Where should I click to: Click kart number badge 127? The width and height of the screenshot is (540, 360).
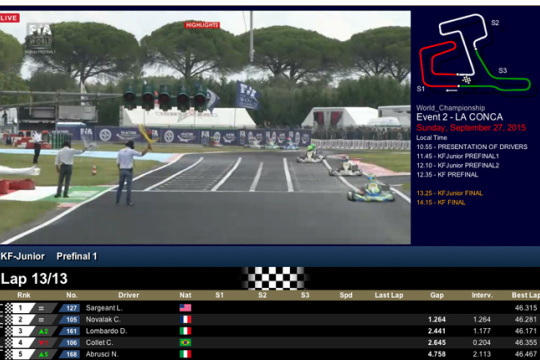pyautogui.click(x=70, y=308)
